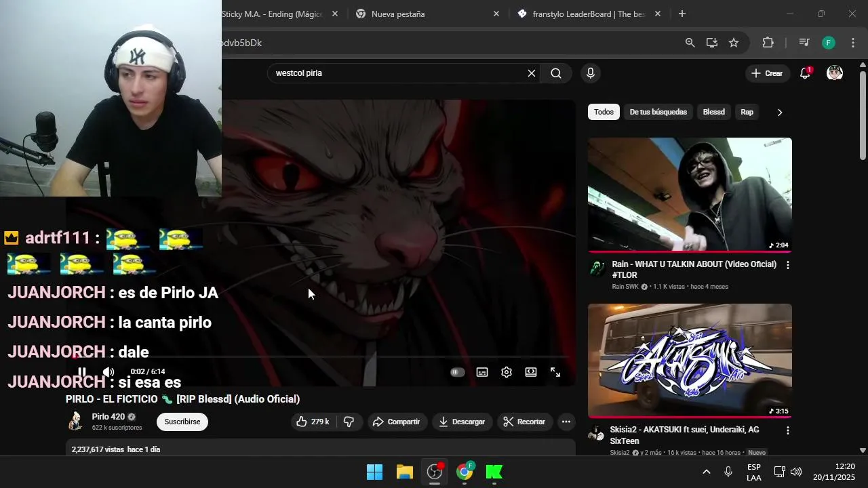Open Chrome media controls icon

804,43
